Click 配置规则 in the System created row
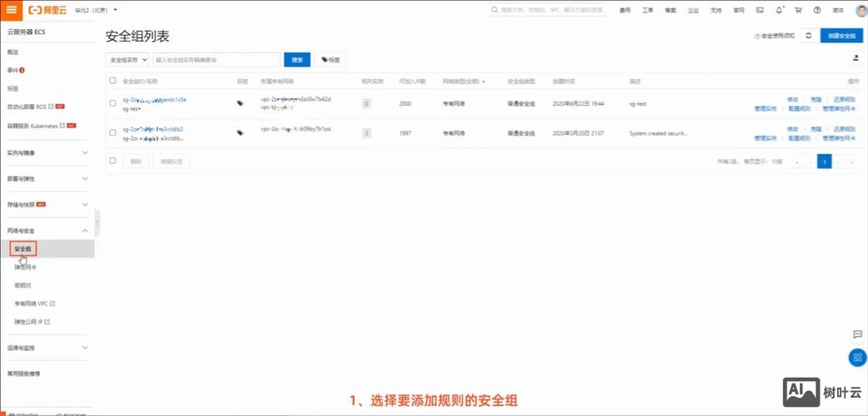 coord(800,138)
